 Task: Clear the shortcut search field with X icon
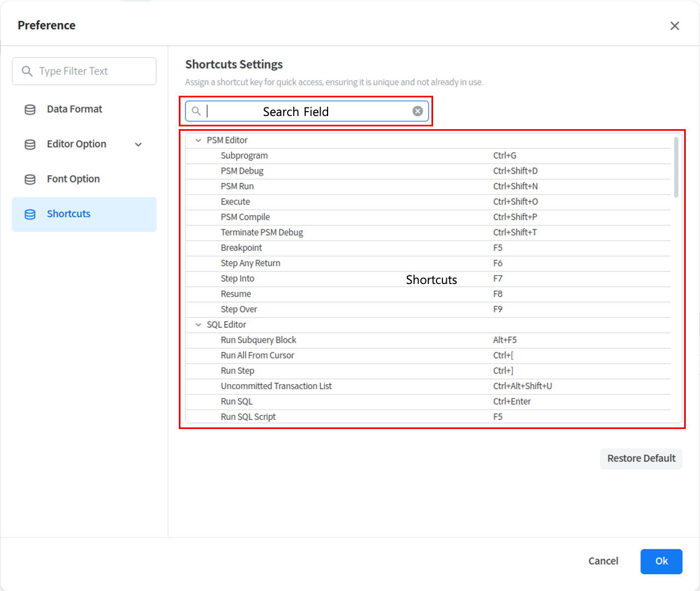(417, 111)
